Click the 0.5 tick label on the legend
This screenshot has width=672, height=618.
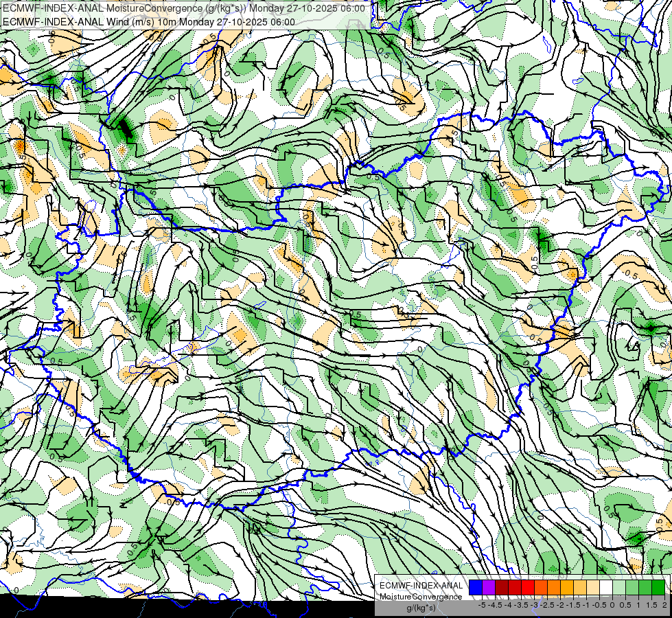click(x=626, y=605)
